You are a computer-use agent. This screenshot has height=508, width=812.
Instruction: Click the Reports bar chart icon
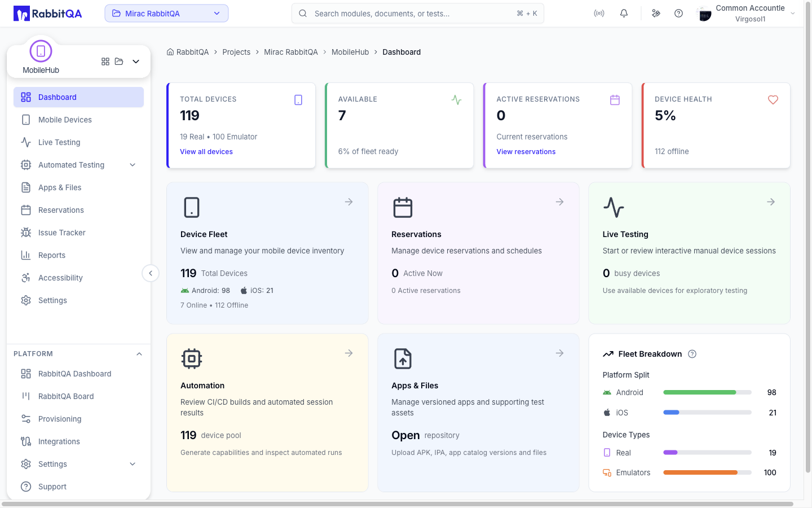click(x=26, y=255)
